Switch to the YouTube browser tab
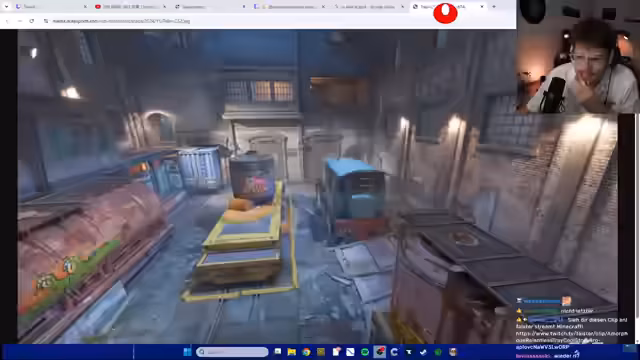Image resolution: width=640 pixels, height=360 pixels. (130, 7)
